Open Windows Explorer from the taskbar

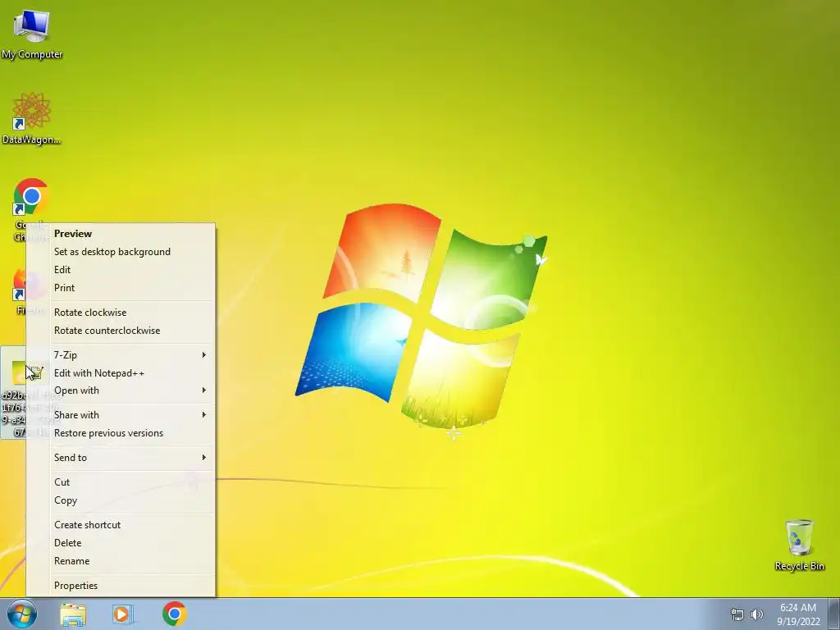(73, 614)
